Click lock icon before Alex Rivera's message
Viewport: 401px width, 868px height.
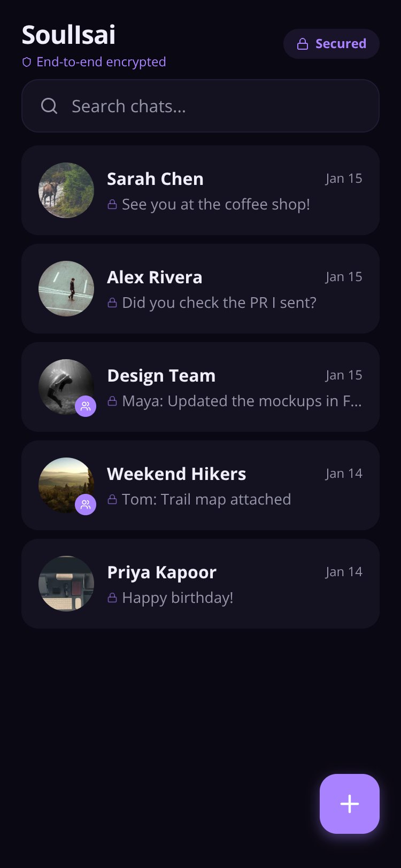tap(112, 303)
